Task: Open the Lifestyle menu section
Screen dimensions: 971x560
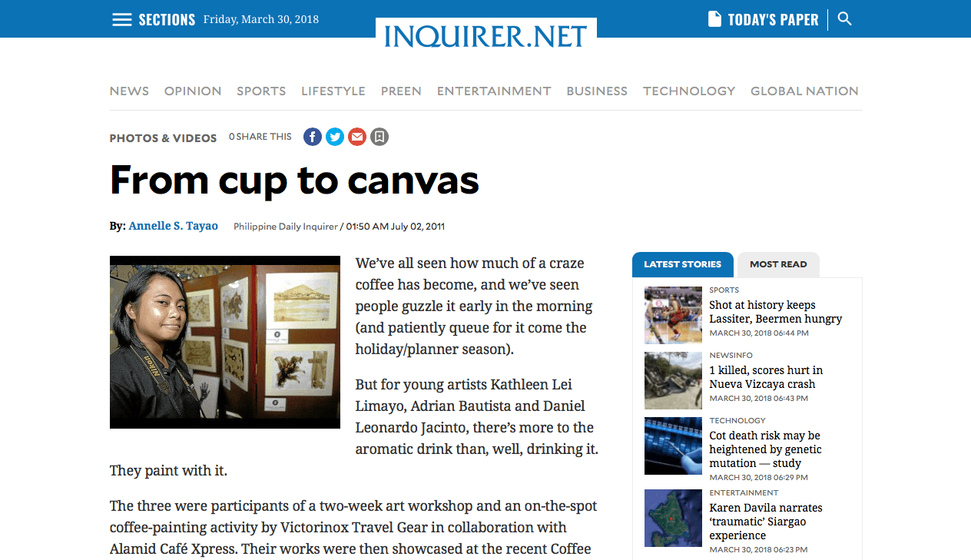Action: [333, 91]
